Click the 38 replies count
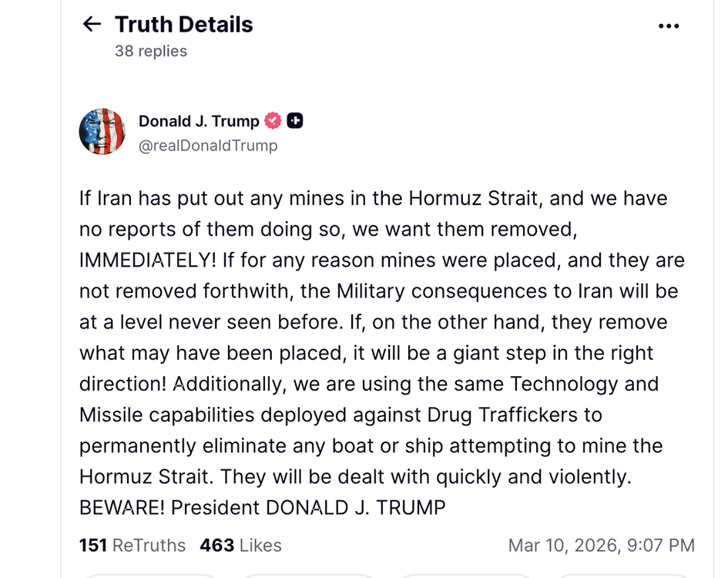 pos(151,51)
